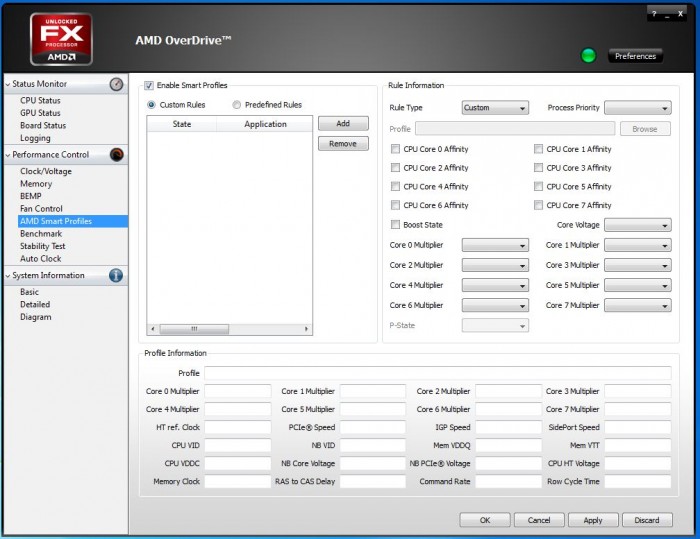700x539 pixels.
Task: Open Memory settings page
Action: coord(36,184)
